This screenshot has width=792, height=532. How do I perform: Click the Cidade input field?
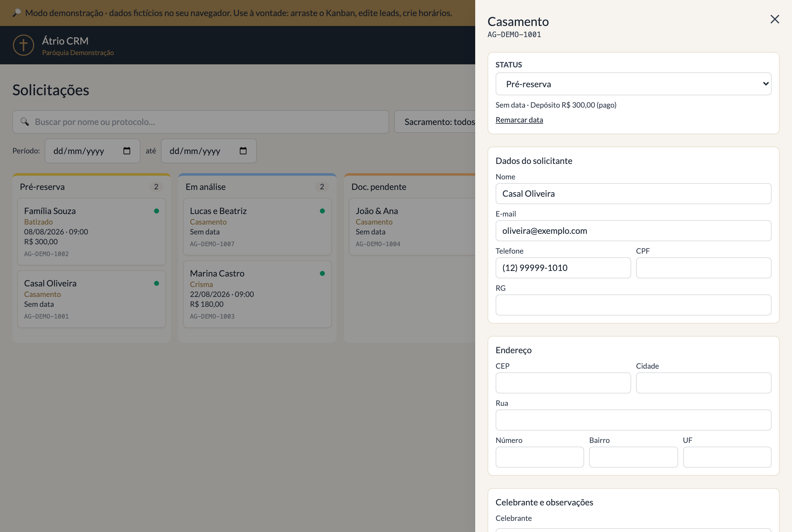704,383
